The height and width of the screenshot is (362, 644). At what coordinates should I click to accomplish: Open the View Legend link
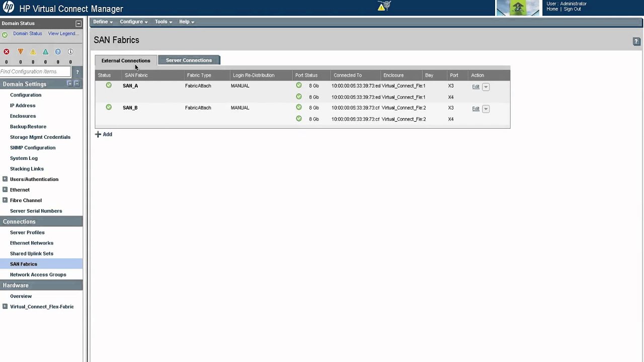63,34
